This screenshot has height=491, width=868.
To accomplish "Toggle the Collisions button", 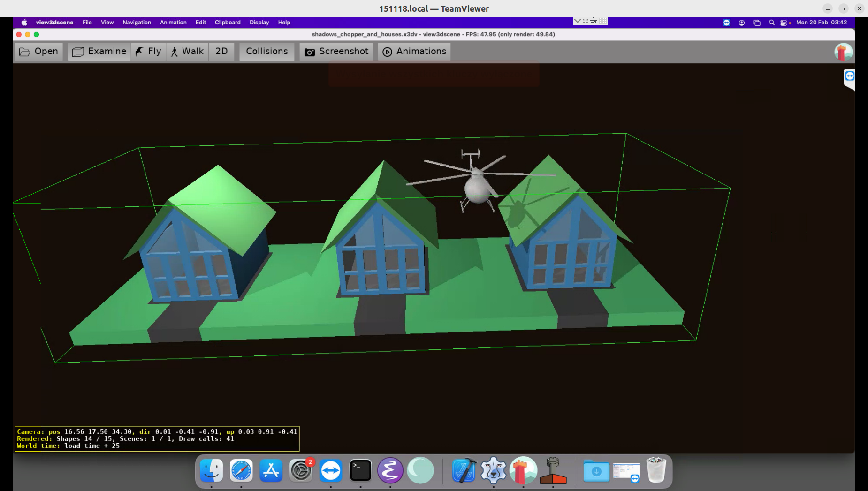I will click(266, 52).
